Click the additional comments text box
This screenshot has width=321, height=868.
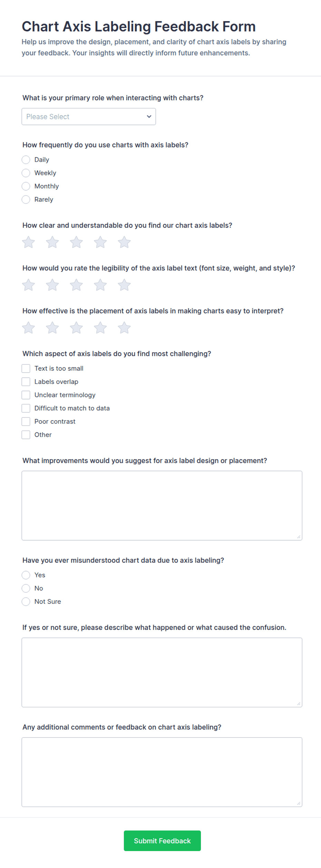click(x=162, y=772)
